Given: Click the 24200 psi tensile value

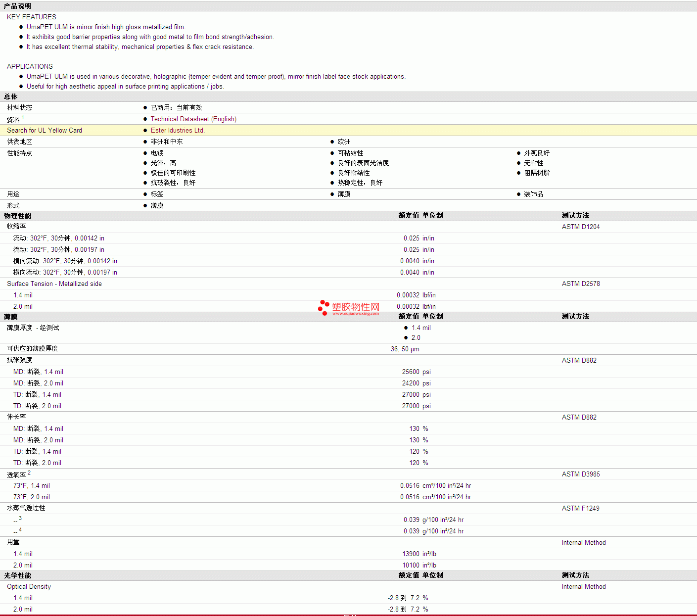Looking at the screenshot, I should pyautogui.click(x=417, y=383).
